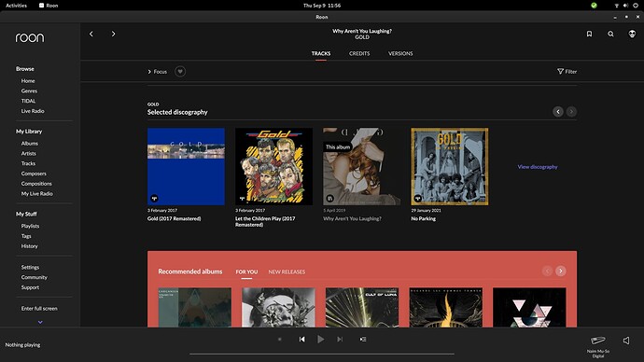
Task: Open the volume speaker icon
Action: point(626,341)
